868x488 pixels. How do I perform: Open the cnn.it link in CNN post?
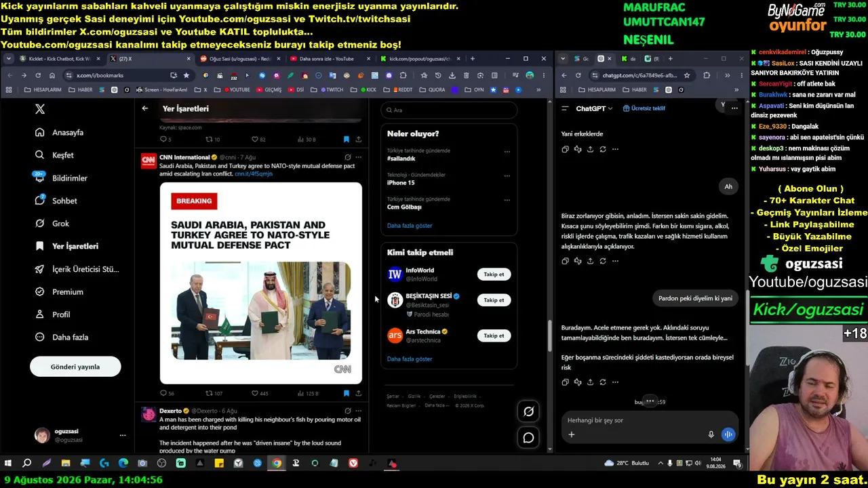tap(254, 174)
